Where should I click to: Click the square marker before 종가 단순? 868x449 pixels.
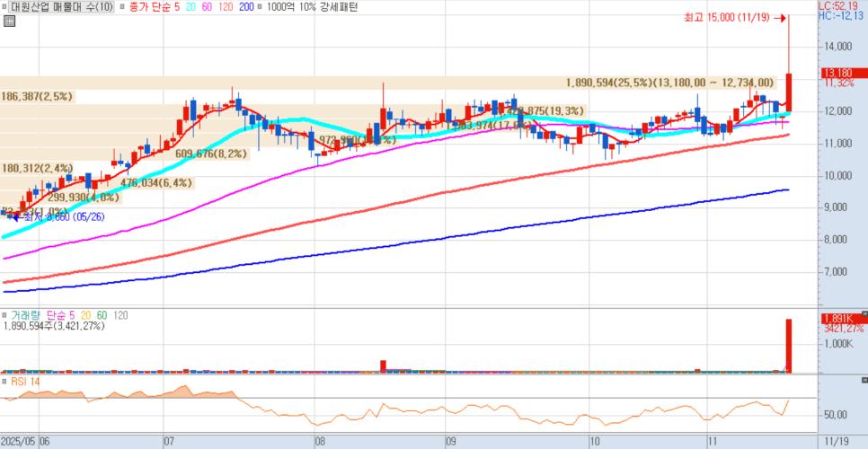[122, 7]
